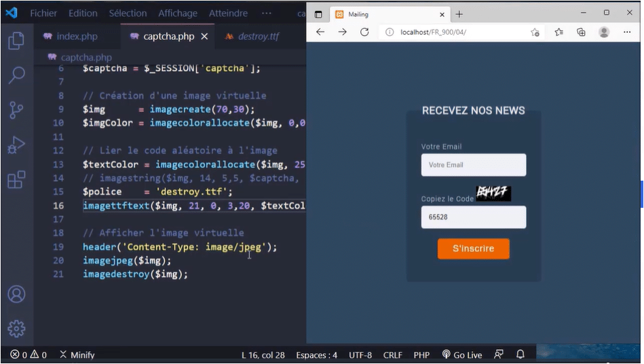The width and height of the screenshot is (644, 364).
Task: Select the Mailing browser tab
Action: [x=390, y=14]
